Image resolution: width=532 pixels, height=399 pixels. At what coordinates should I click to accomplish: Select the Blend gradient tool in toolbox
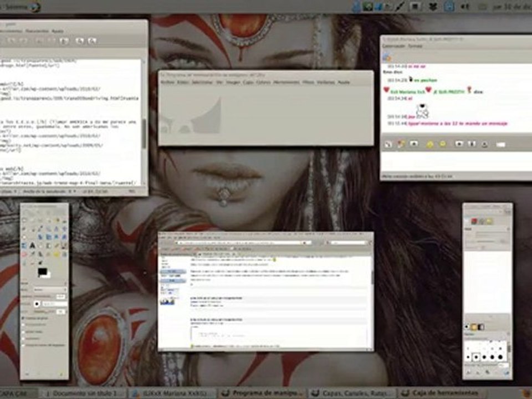tap(49, 245)
